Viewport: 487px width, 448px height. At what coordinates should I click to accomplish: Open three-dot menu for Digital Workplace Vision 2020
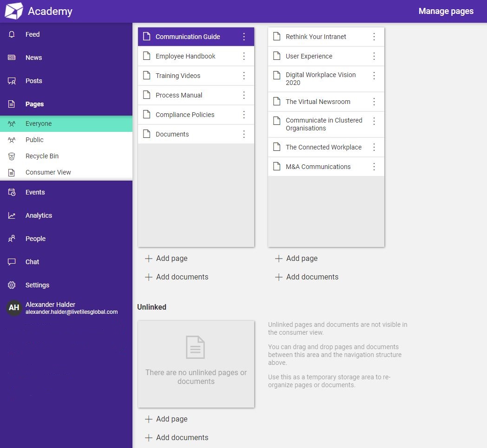[x=374, y=75]
